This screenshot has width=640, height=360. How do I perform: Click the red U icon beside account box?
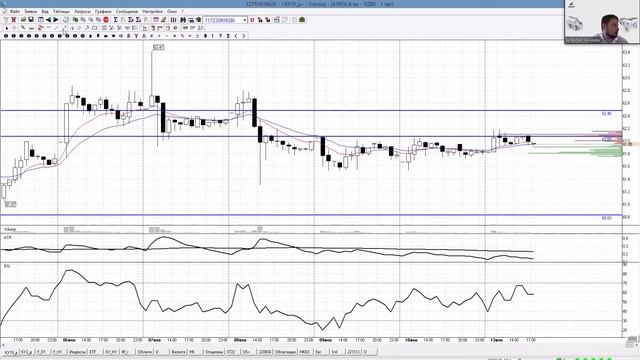pos(252,20)
